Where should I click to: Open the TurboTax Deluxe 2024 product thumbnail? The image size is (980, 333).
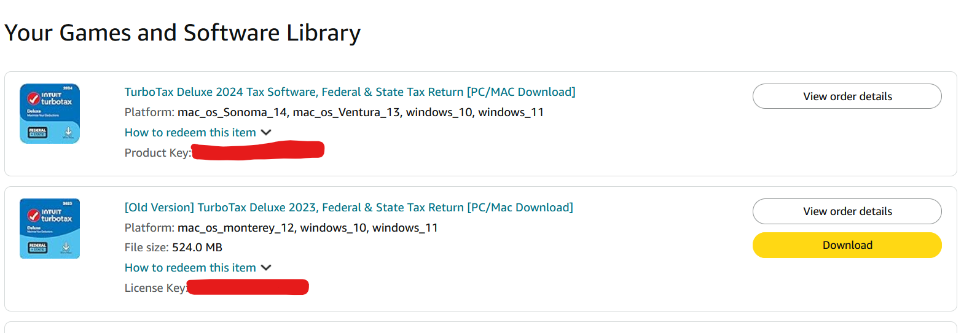coord(50,114)
